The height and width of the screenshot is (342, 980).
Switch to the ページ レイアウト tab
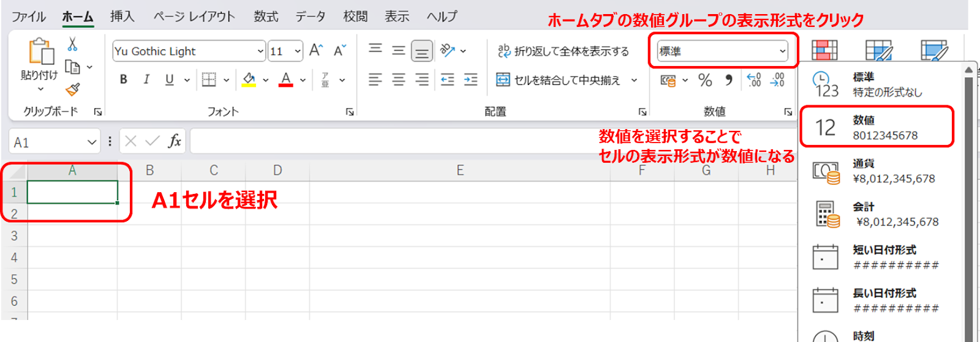(x=194, y=17)
